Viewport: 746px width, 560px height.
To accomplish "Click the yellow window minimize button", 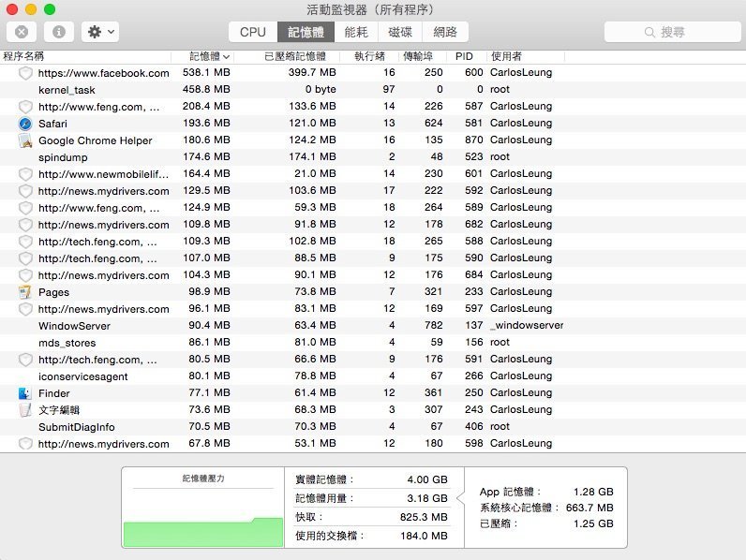I will [x=31, y=9].
